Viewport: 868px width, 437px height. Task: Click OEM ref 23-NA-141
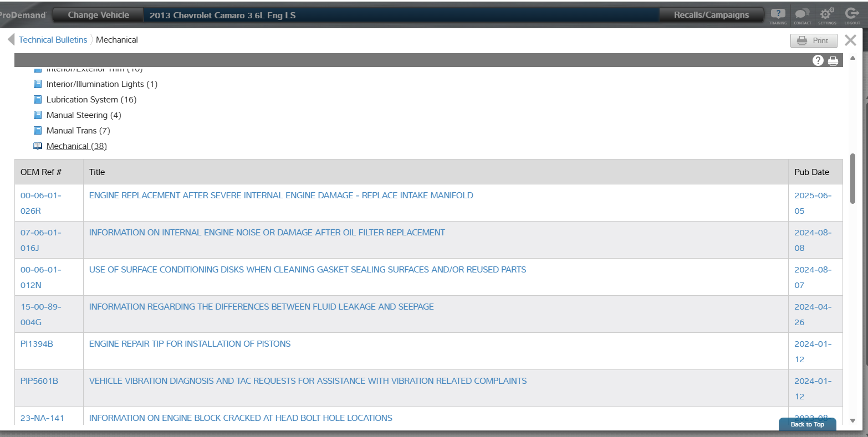click(x=42, y=418)
